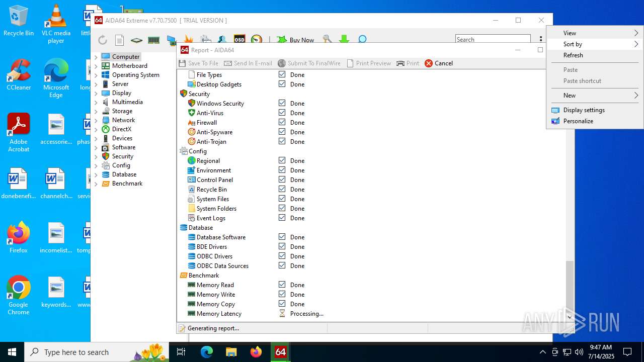The image size is (644, 362).
Task: Toggle the Anti-Trojan Done checkbox
Action: pyautogui.click(x=282, y=141)
